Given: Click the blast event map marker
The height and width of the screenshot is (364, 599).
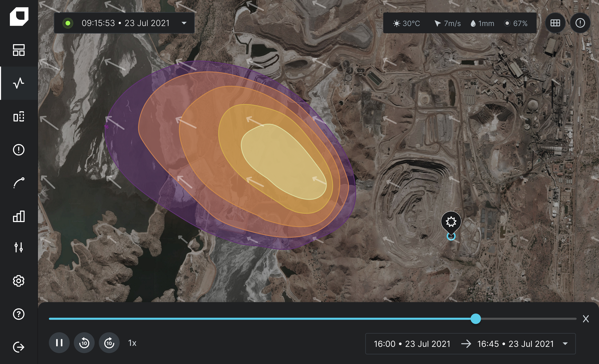Looking at the screenshot, I should click(451, 222).
